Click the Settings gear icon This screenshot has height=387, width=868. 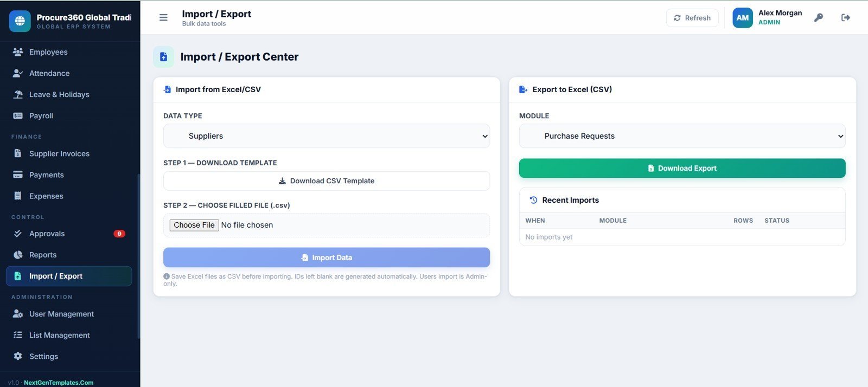pyautogui.click(x=18, y=356)
